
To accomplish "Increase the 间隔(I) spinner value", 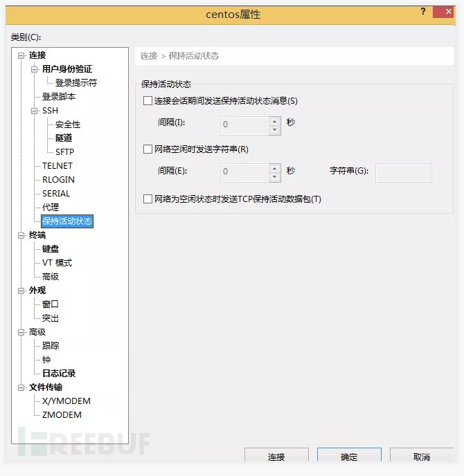I will (x=275, y=122).
